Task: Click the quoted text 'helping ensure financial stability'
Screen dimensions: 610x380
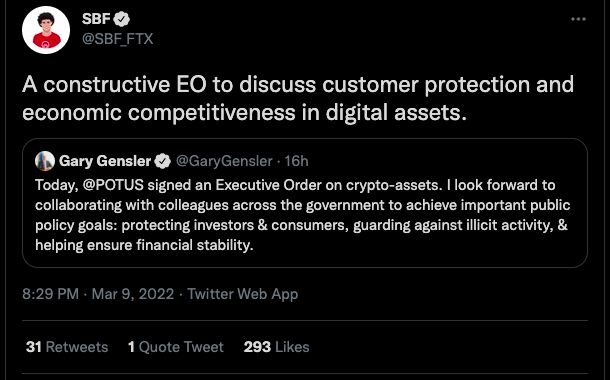Action: coord(144,245)
